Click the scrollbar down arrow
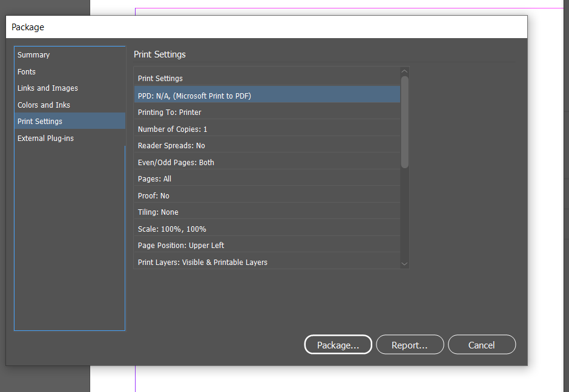569x392 pixels. (x=404, y=263)
